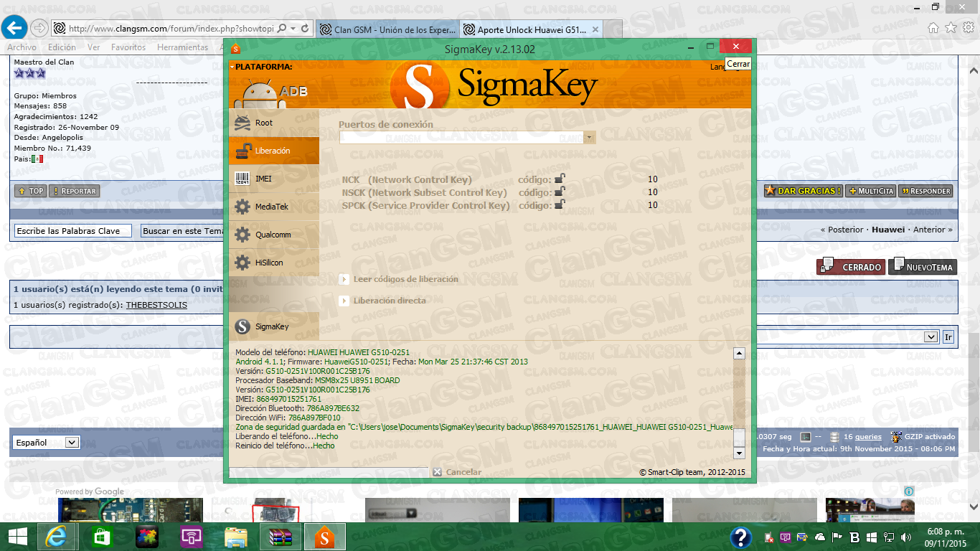The width and height of the screenshot is (980, 551).
Task: Open the Puertos de conexión dropdown
Action: [x=589, y=137]
